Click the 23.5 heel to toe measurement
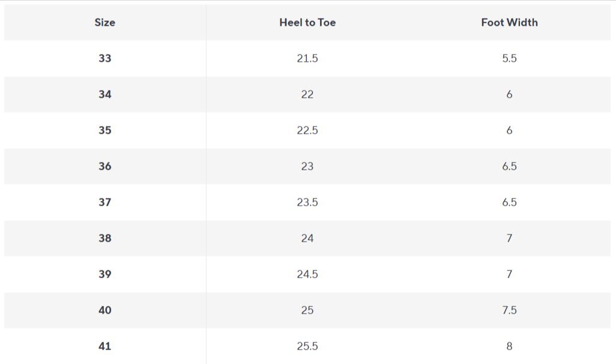The image size is (616, 364). click(307, 203)
